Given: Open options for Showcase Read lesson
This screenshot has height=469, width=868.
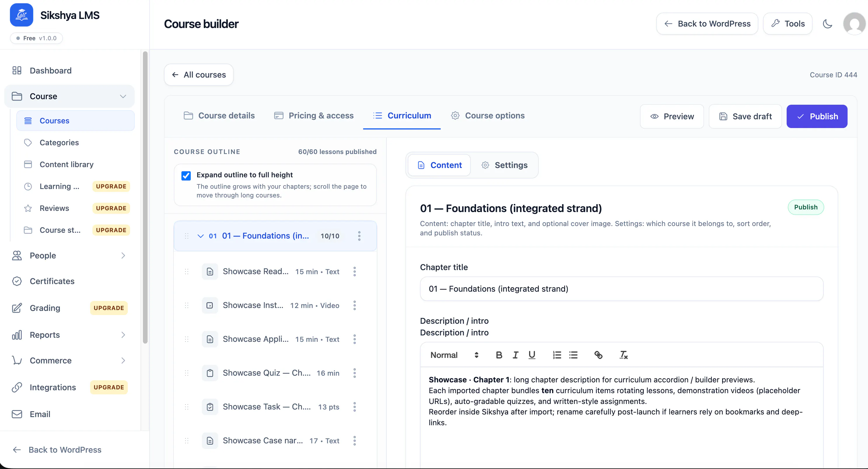Looking at the screenshot, I should [x=354, y=272].
